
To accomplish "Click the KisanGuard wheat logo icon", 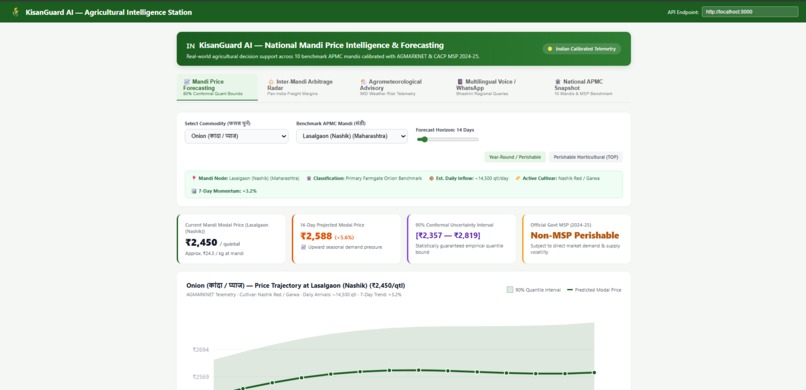I will (15, 11).
